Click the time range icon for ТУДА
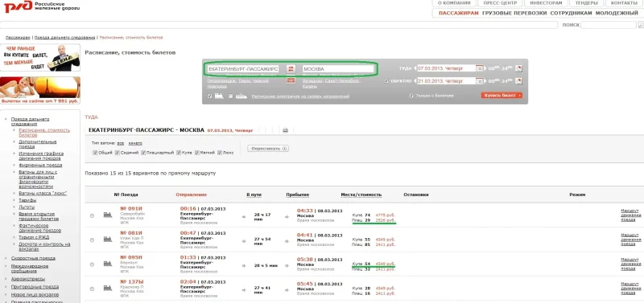The height and width of the screenshot is (303, 644). (518, 68)
